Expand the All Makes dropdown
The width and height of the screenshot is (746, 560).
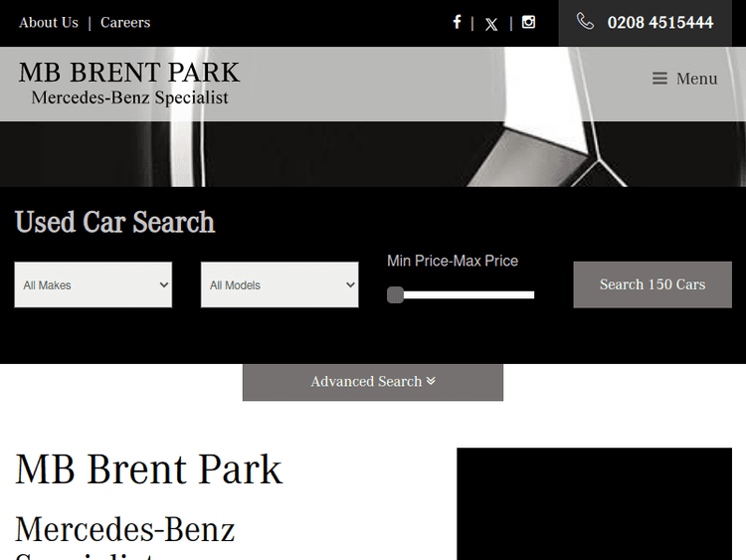point(93,284)
